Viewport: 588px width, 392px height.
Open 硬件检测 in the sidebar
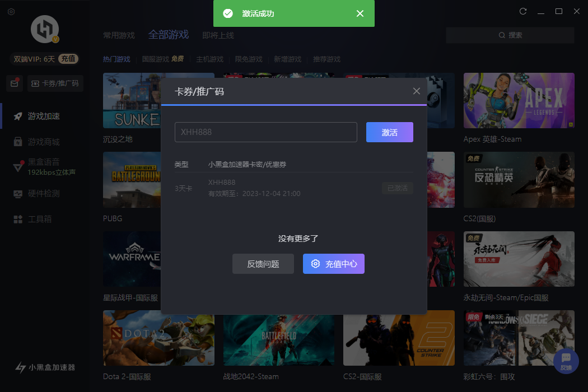click(x=44, y=194)
